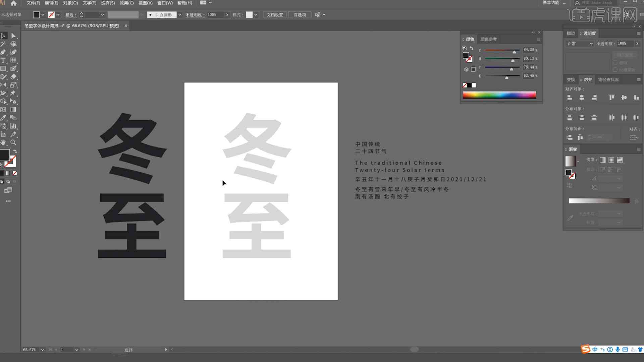This screenshot has width=644, height=362.
Task: Open blending mode dropdown 正常
Action: pos(580,44)
